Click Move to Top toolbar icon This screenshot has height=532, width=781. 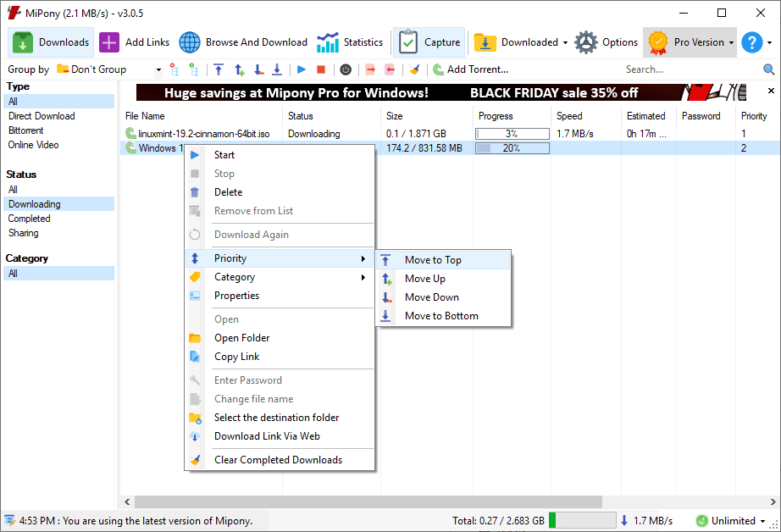tap(219, 69)
